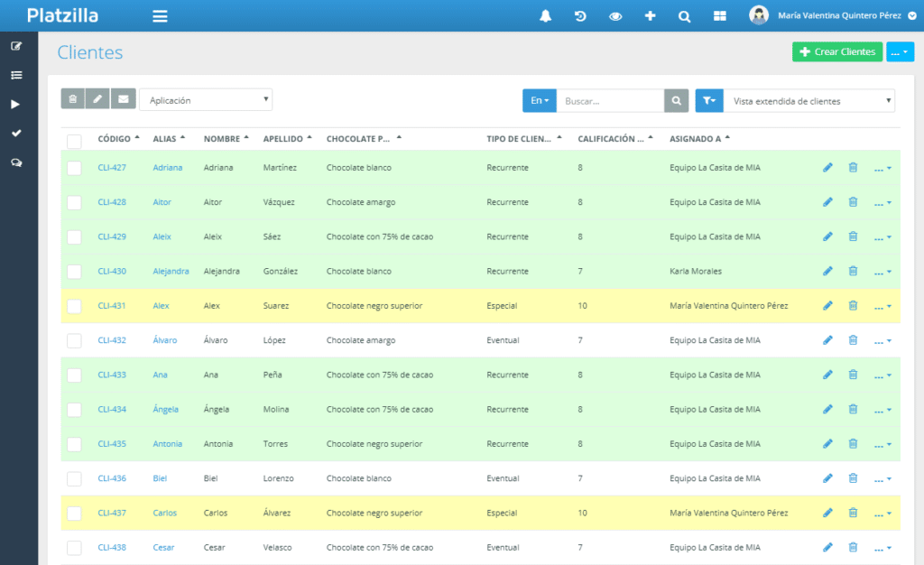Viewport: 924px width, 565px height.
Task: Click the eye icon in top bar
Action: click(x=615, y=15)
